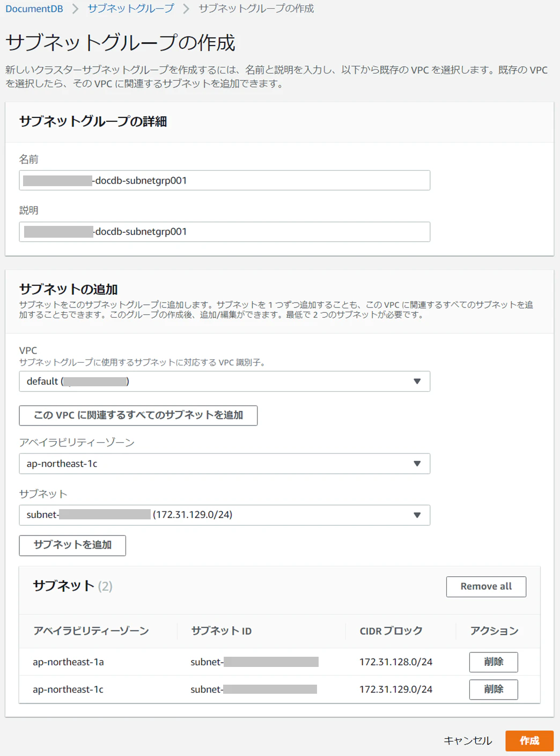Focus the 名前 name input field
560x756 pixels.
pyautogui.click(x=224, y=180)
